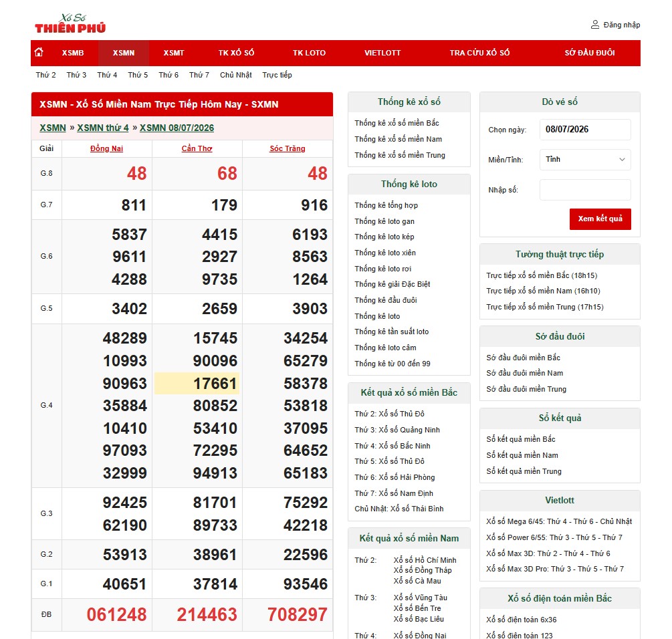Open Sổ kết quả miền Nam
This screenshot has height=639, width=672.
tap(522, 455)
